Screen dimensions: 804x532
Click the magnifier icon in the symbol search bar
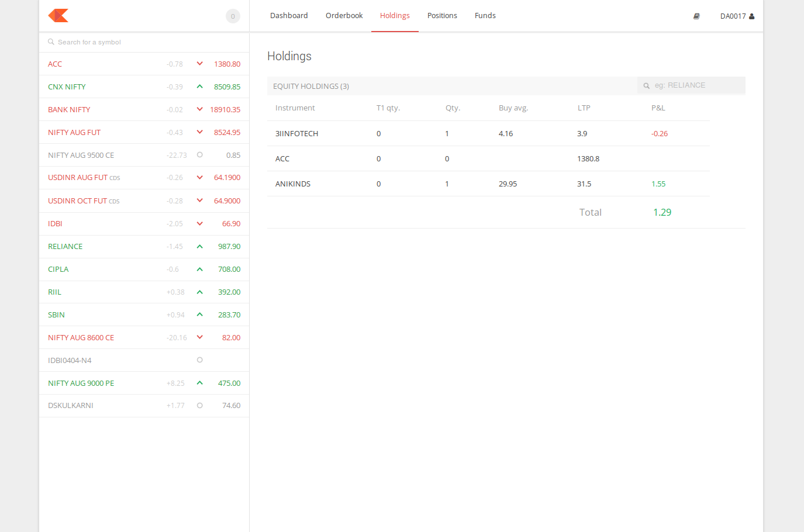coord(51,42)
